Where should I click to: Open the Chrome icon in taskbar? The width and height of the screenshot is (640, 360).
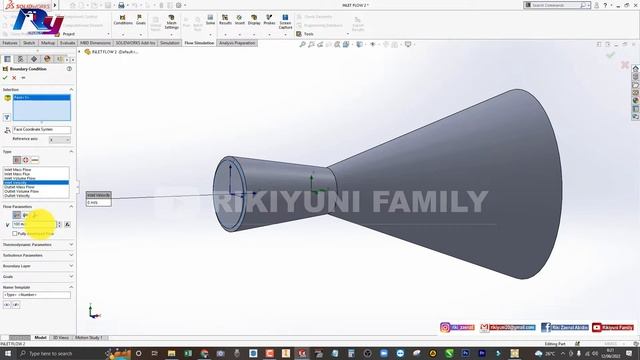[204, 353]
